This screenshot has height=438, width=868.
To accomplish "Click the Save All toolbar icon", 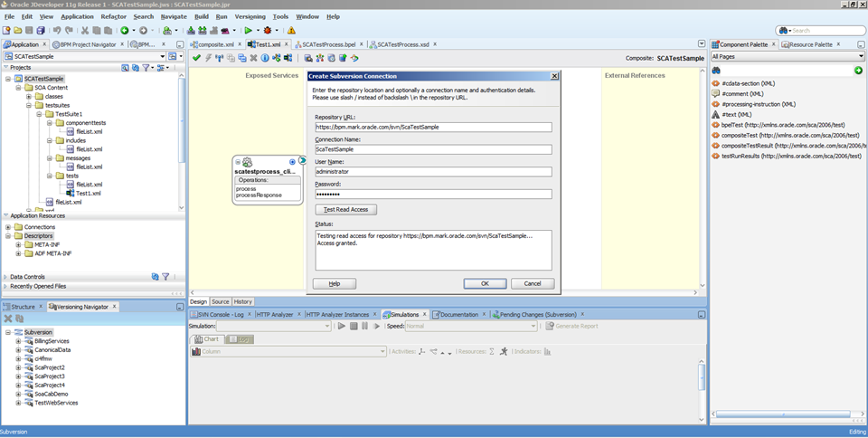I will [41, 30].
